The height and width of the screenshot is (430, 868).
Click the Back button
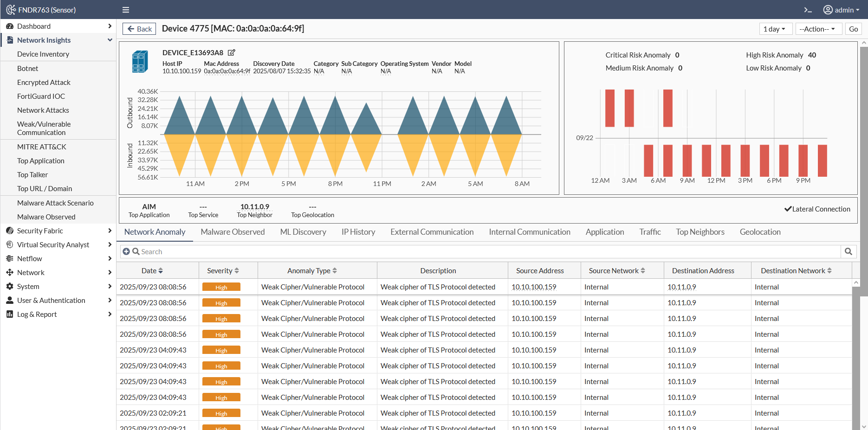(x=139, y=29)
